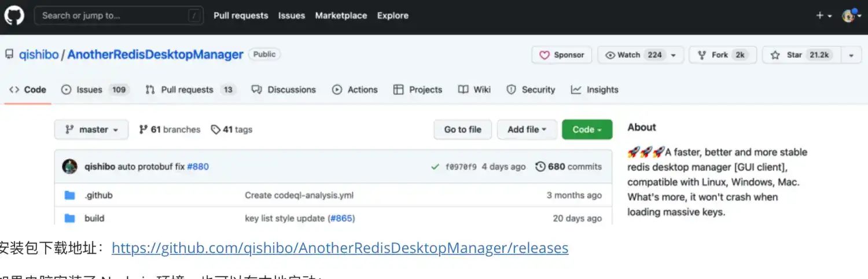Open the #880 pull request link
Viewport: 868px width, 279px height.
[x=198, y=167]
